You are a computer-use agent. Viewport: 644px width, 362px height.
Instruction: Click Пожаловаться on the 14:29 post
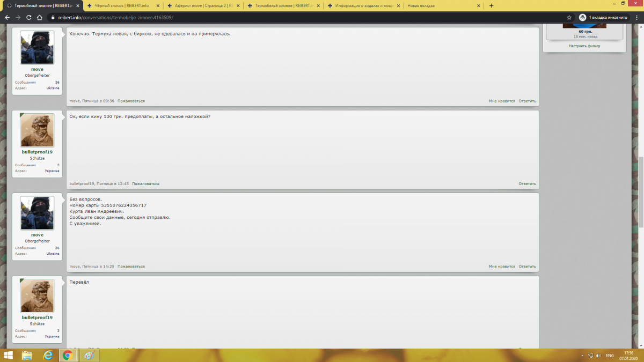click(131, 266)
